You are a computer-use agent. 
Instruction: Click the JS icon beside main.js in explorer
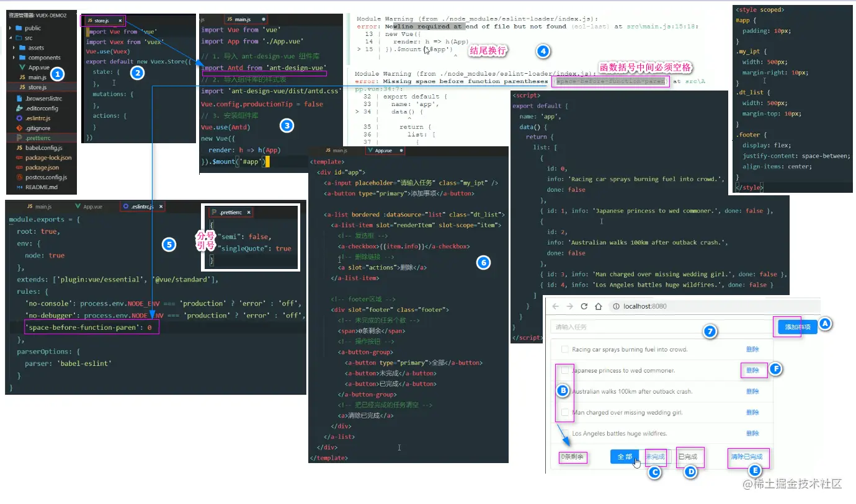pyautogui.click(x=22, y=77)
